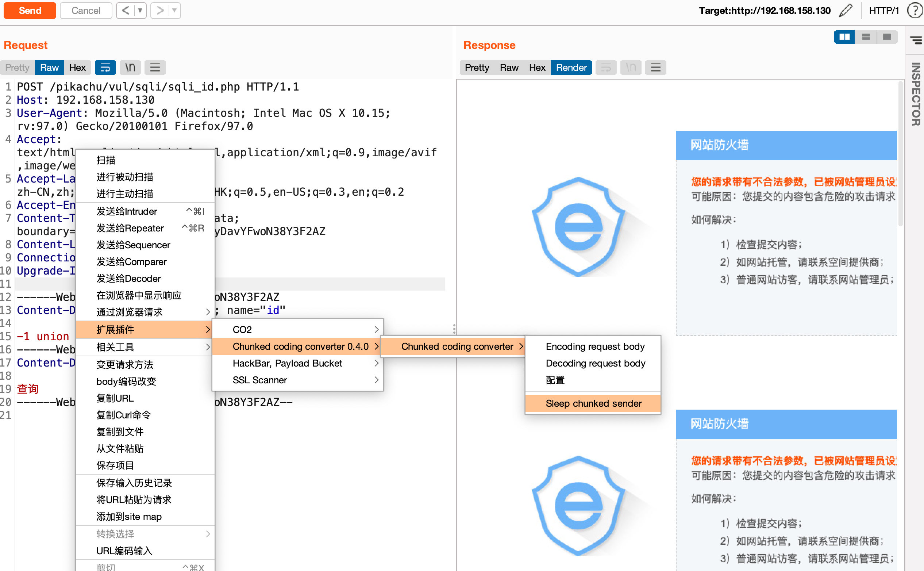The image size is (924, 571).
Task: Open the inspector options menu icon
Action: (x=916, y=40)
